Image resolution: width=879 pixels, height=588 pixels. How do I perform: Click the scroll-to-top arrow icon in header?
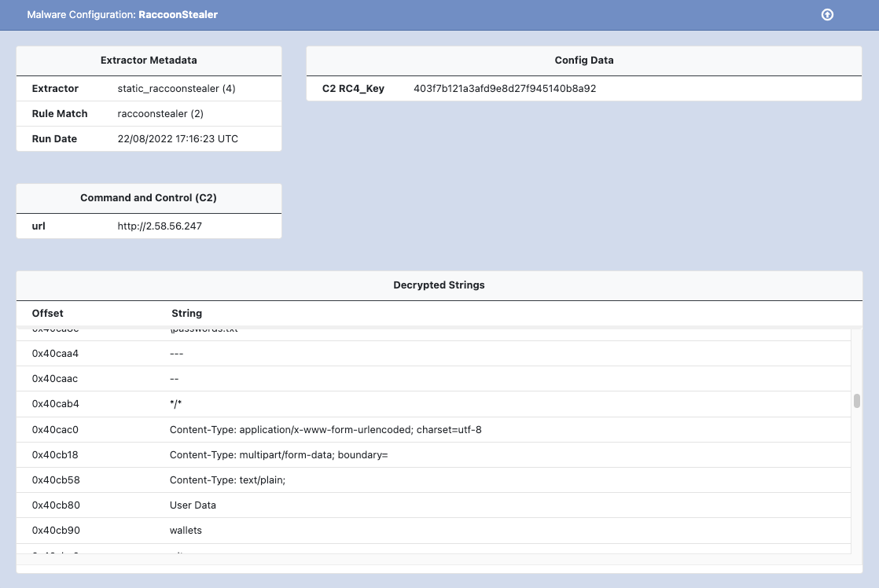(827, 15)
